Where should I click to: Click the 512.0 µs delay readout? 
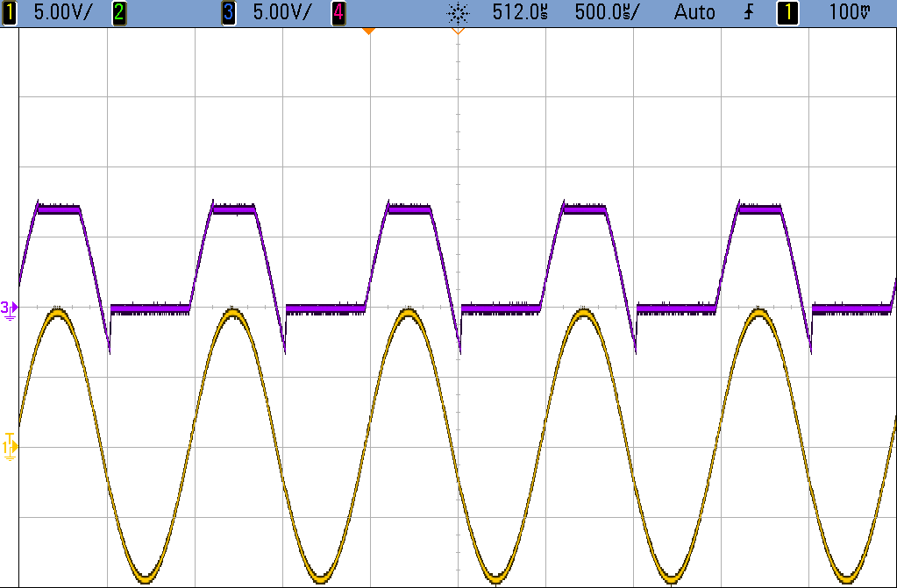click(x=519, y=12)
